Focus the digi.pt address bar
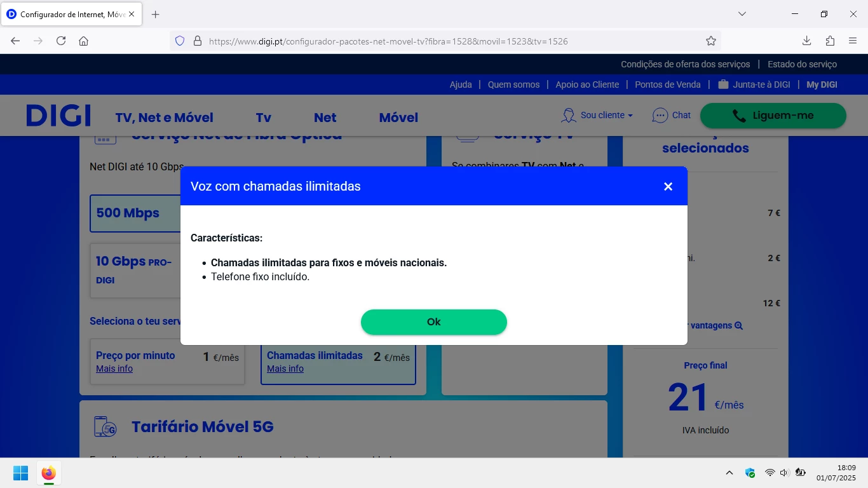The width and height of the screenshot is (868, 488). (445, 41)
